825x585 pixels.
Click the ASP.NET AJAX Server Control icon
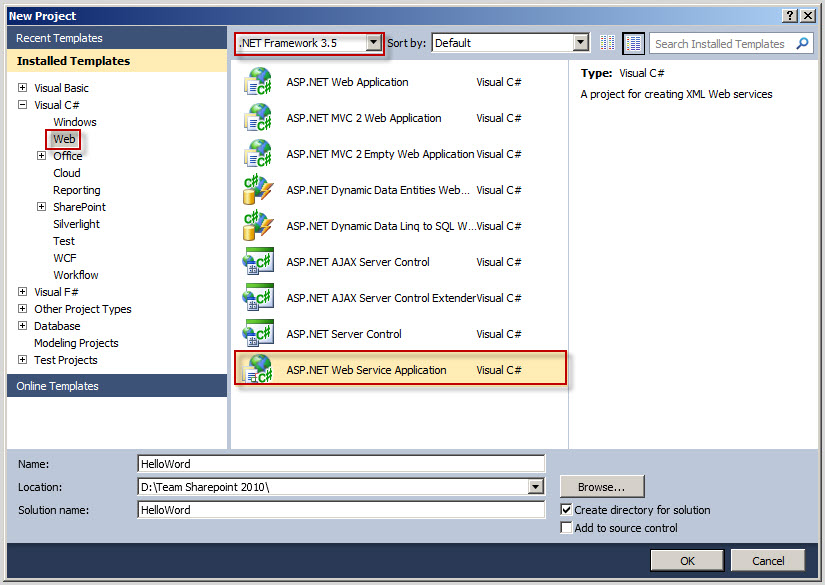click(258, 261)
